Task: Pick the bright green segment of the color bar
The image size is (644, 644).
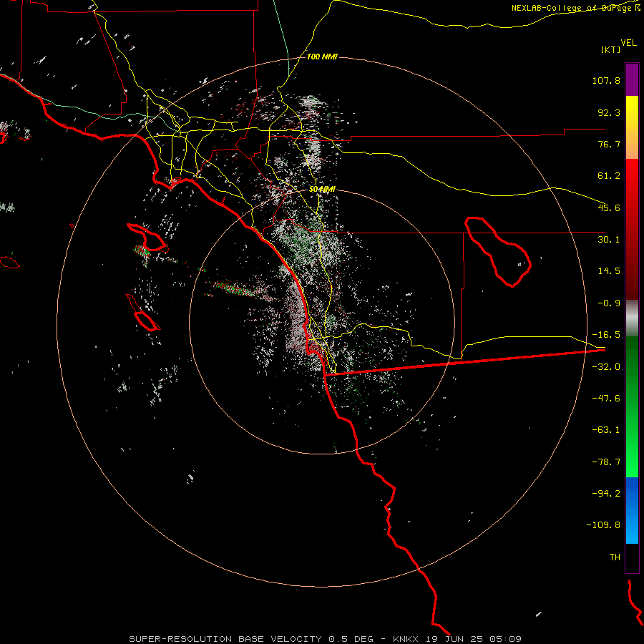Action: [632, 456]
